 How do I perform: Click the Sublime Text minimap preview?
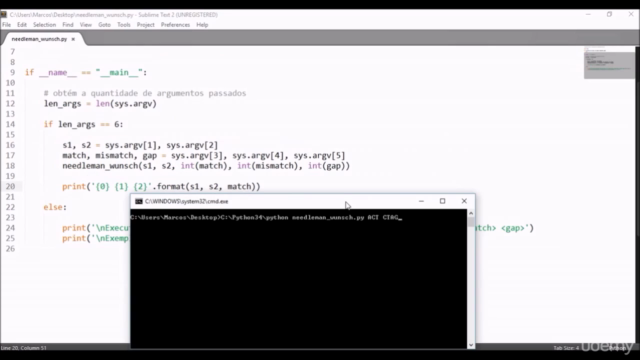click(609, 63)
